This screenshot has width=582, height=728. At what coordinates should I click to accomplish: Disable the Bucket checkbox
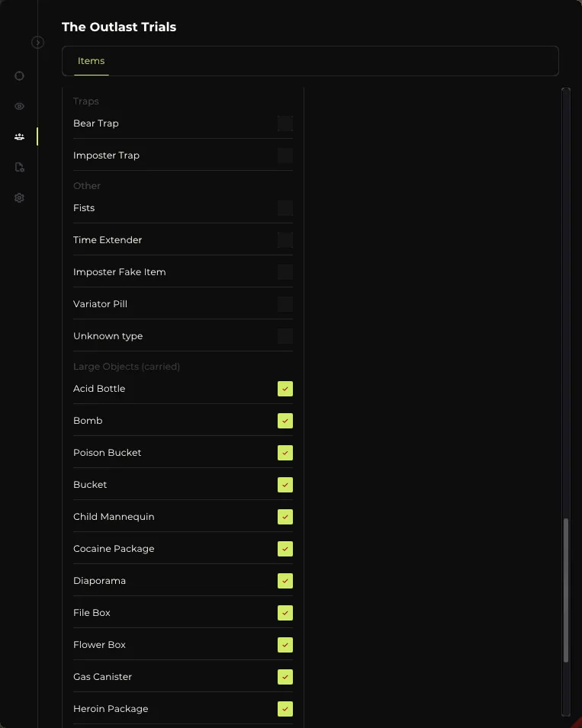285,485
